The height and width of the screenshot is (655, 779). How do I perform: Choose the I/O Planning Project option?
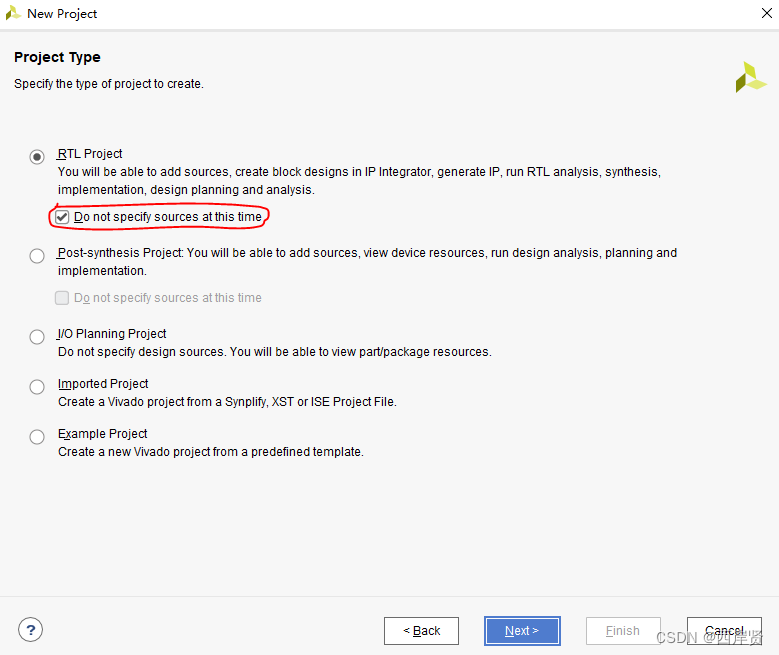click(x=37, y=337)
